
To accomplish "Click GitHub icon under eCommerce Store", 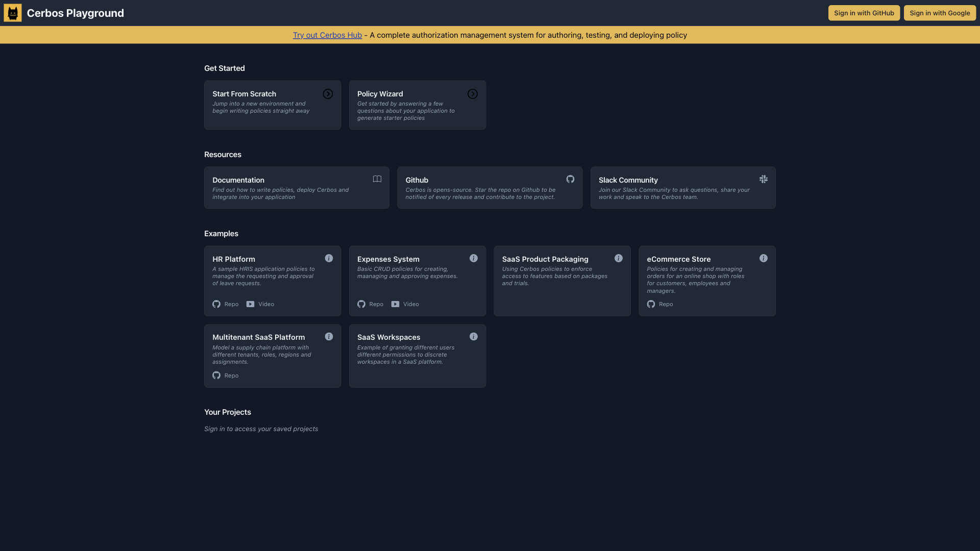I will point(651,304).
